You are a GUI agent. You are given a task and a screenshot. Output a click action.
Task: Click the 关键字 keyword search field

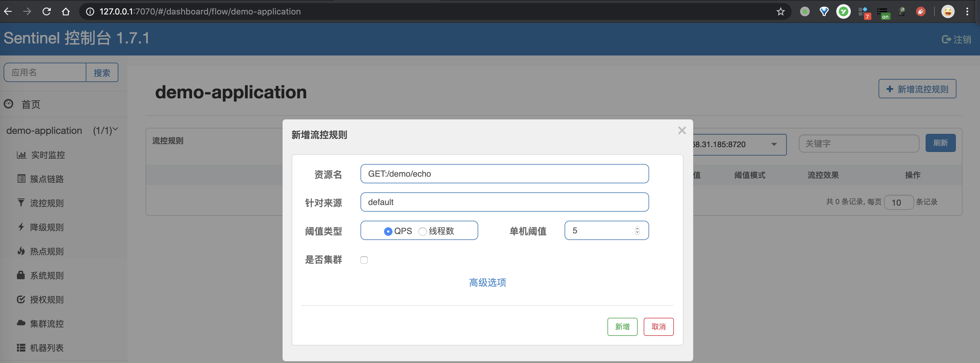click(x=859, y=143)
